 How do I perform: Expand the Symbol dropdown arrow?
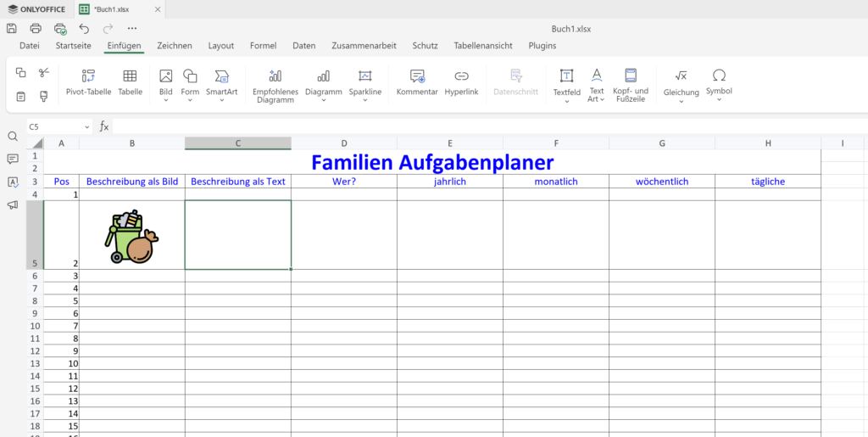tap(719, 100)
